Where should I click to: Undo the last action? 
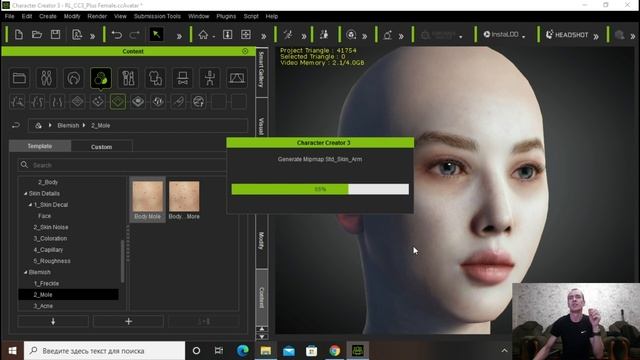[117, 35]
